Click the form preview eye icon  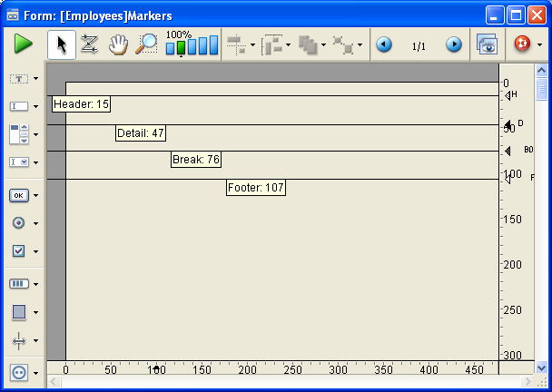coord(488,44)
